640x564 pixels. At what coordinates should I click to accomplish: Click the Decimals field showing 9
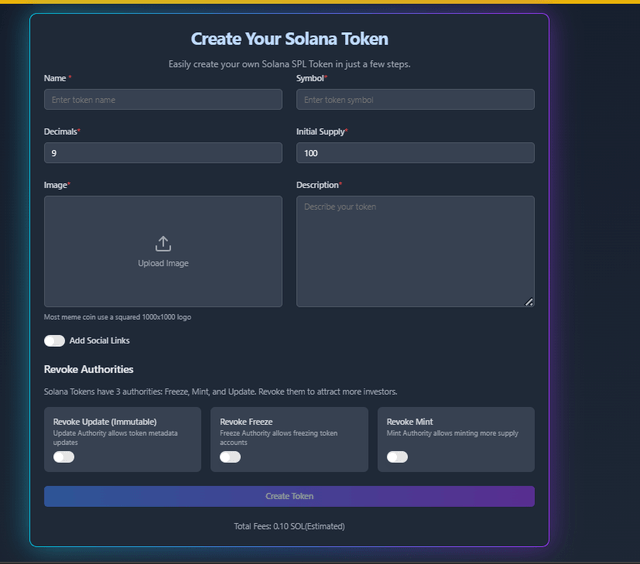click(163, 153)
